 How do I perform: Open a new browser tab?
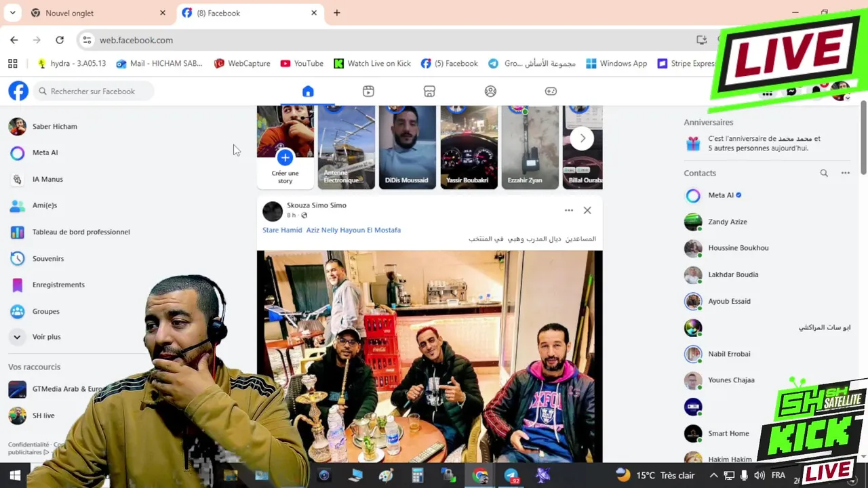pos(336,13)
